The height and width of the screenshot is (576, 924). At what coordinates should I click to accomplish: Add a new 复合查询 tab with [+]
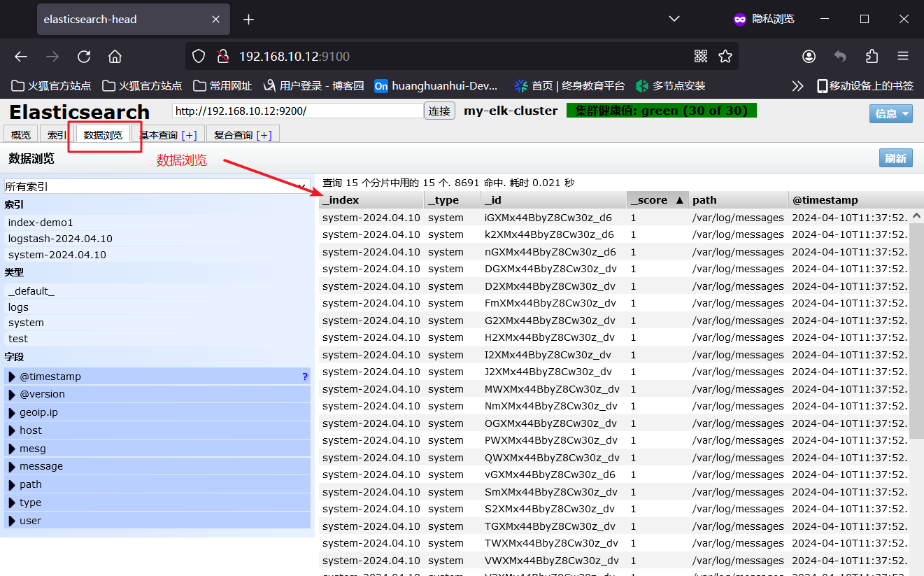point(264,135)
